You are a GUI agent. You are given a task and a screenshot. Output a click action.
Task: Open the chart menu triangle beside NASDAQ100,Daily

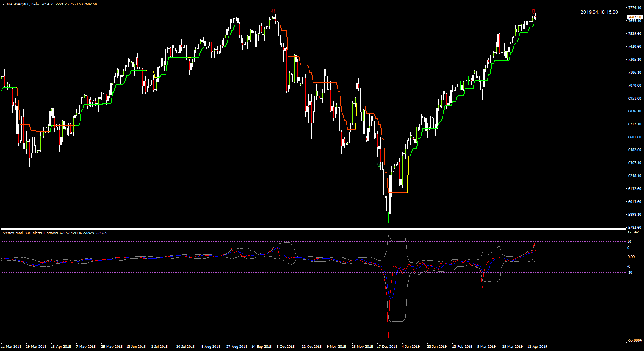click(x=4, y=4)
